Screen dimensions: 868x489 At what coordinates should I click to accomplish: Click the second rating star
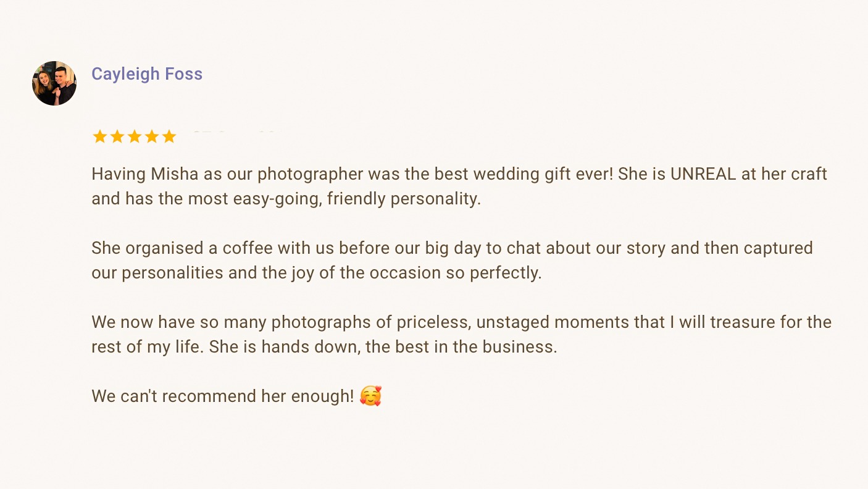pos(117,136)
